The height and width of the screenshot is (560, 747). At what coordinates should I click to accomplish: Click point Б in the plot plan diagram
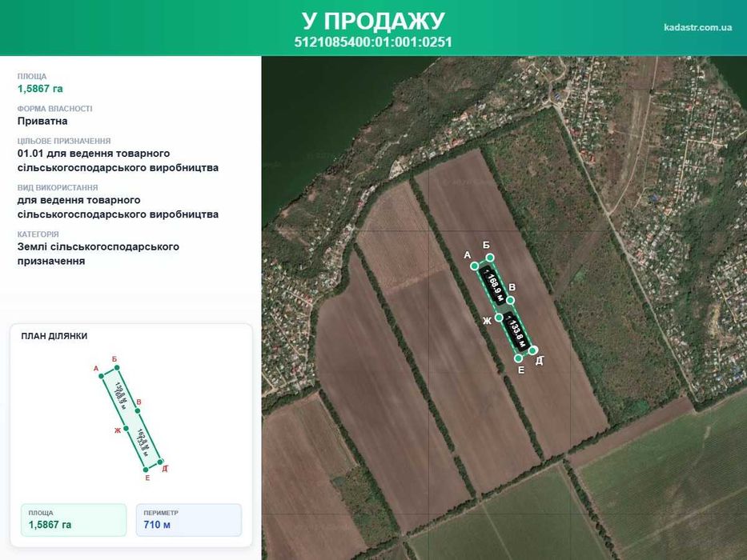tap(117, 368)
